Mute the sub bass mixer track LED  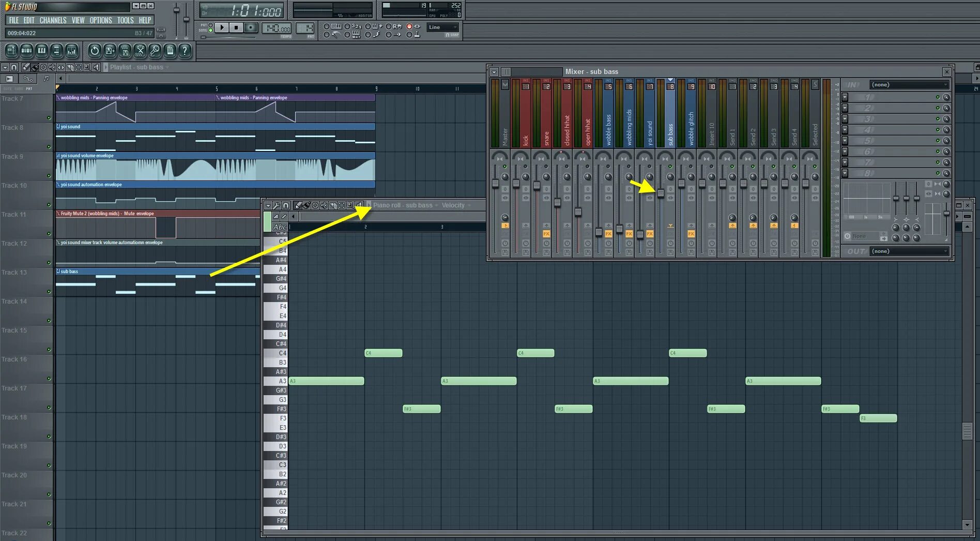tap(670, 167)
